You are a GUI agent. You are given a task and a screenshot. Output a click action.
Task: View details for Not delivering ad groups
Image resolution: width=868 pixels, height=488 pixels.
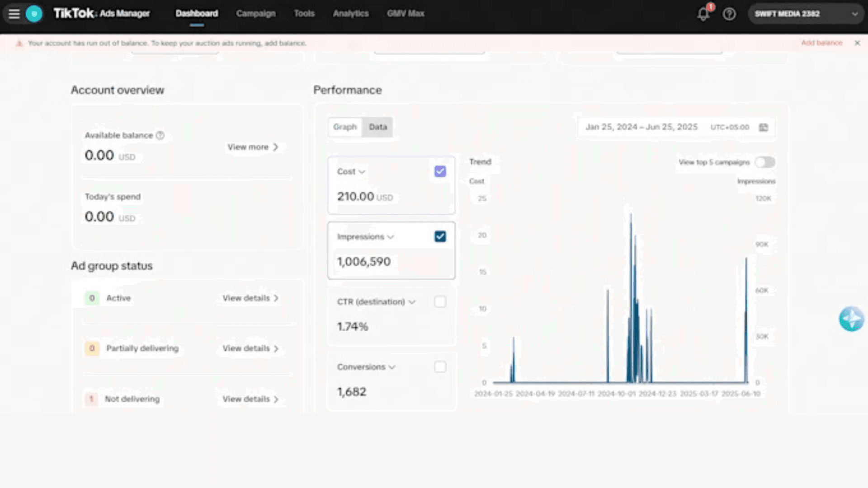coord(250,399)
